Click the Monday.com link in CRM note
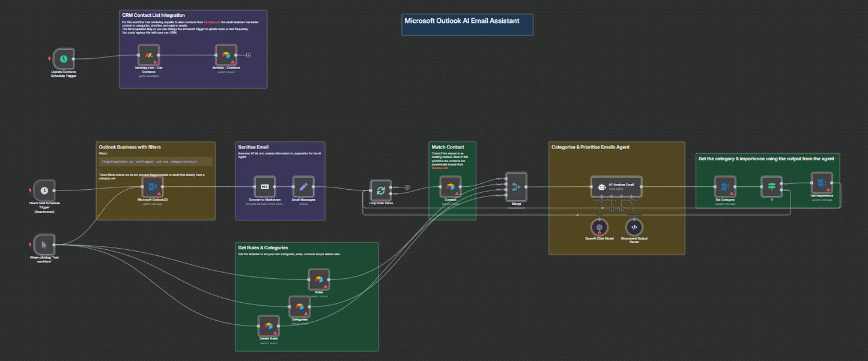Viewport: 868px width, 361px height. [212, 22]
